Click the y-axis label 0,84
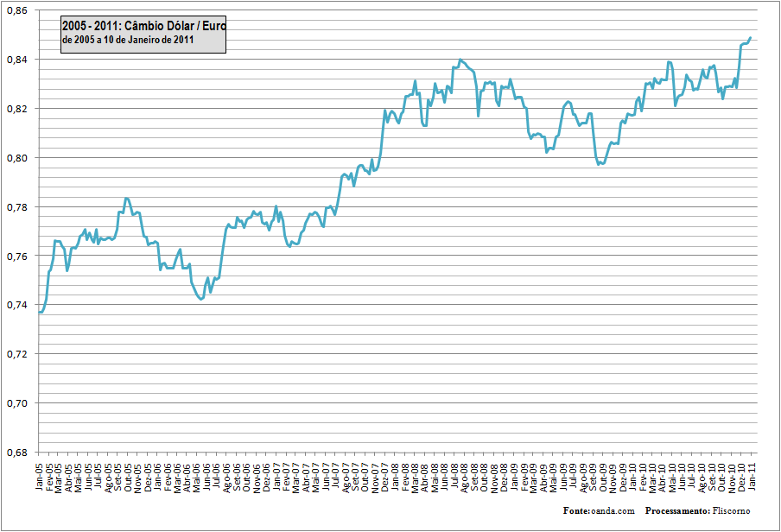781x532 pixels. click(x=17, y=60)
